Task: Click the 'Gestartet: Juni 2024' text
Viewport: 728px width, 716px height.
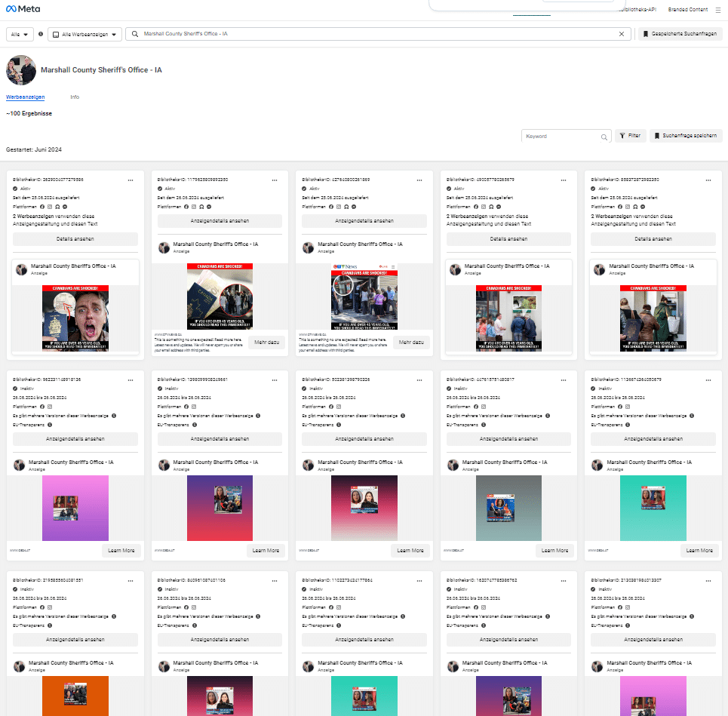Action: (34, 149)
